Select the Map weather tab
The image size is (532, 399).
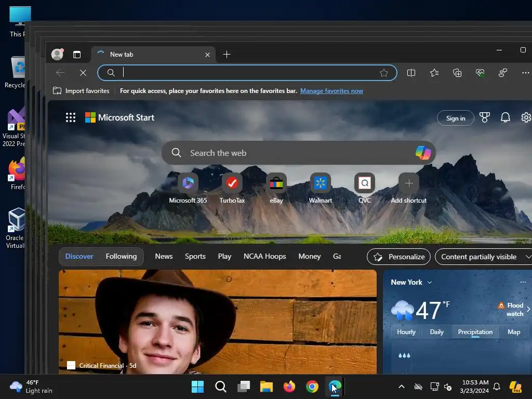(x=514, y=332)
